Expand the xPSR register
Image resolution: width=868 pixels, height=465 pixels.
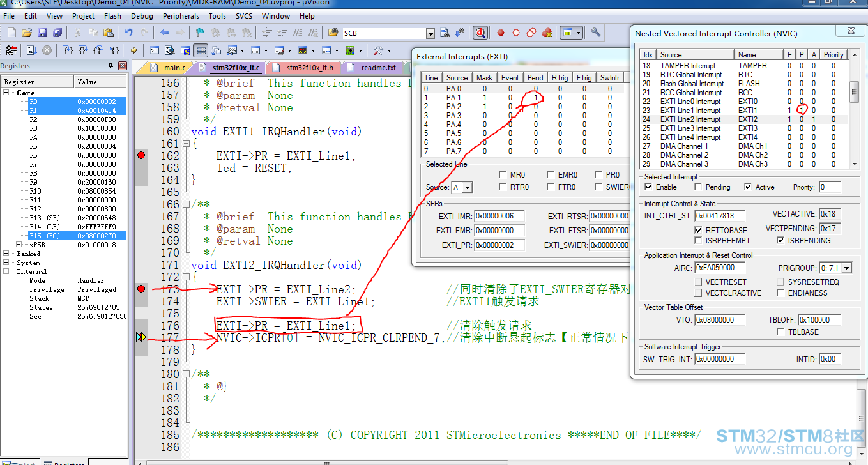coord(19,245)
